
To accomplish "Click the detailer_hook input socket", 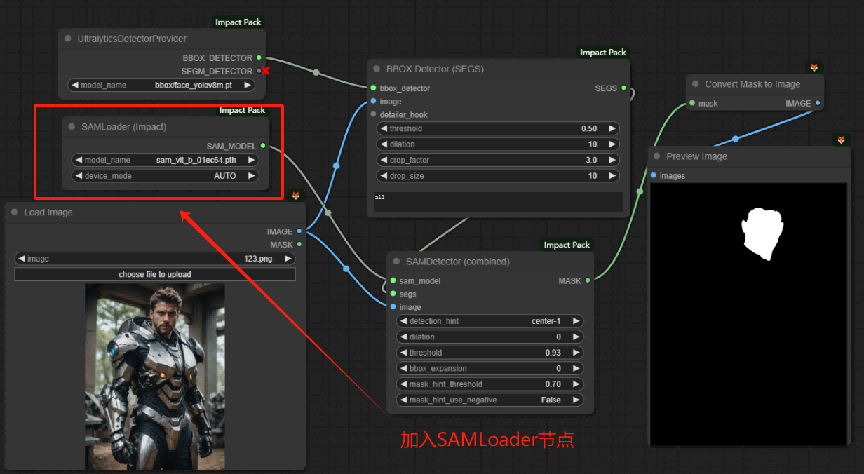I will point(374,115).
